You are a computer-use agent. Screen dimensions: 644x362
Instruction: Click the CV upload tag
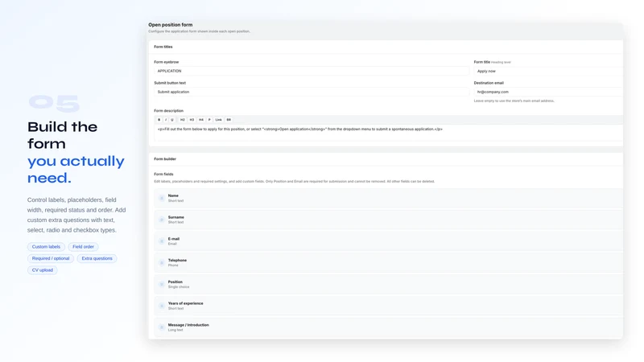click(43, 270)
